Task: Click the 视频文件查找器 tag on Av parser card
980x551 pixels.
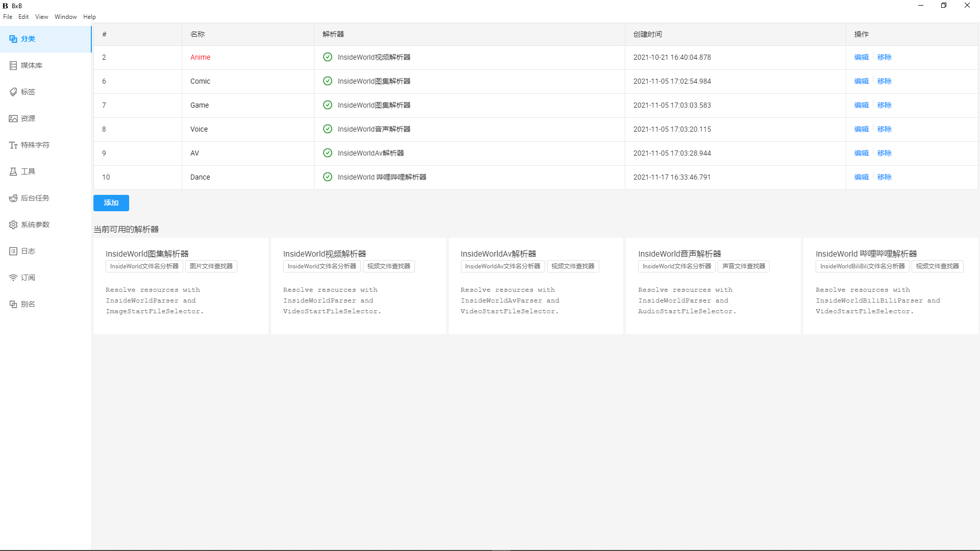Action: [x=573, y=266]
